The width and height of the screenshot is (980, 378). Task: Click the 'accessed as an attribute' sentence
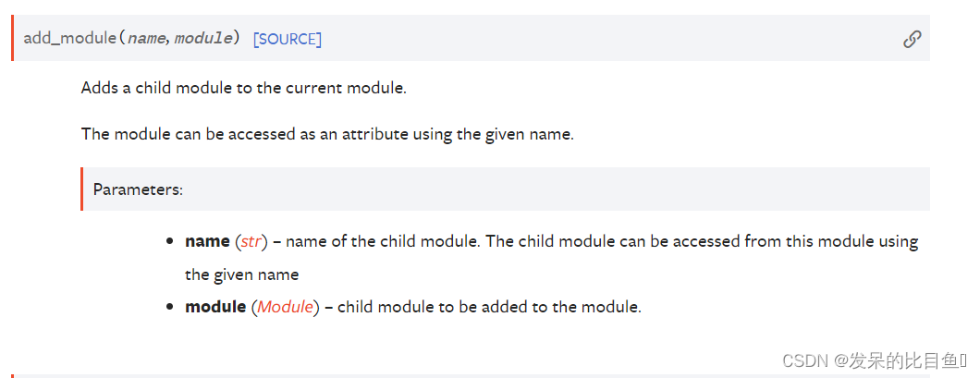pyautogui.click(x=327, y=134)
